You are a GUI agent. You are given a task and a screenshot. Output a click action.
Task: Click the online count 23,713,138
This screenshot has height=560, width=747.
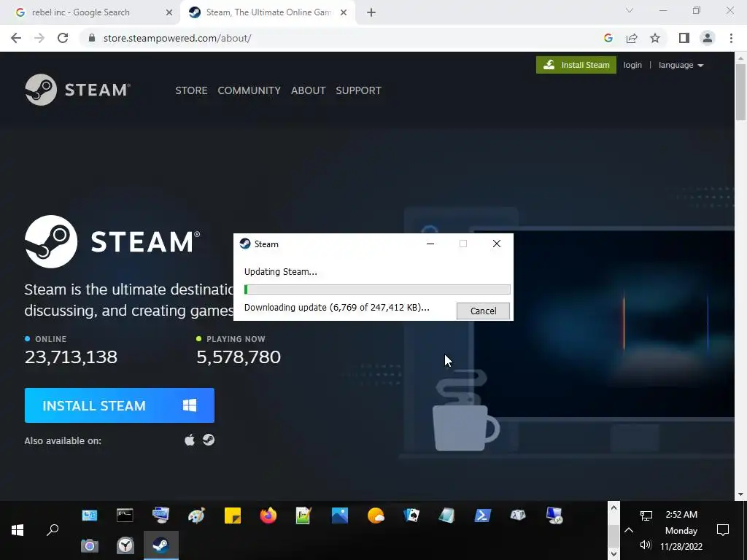pos(71,357)
